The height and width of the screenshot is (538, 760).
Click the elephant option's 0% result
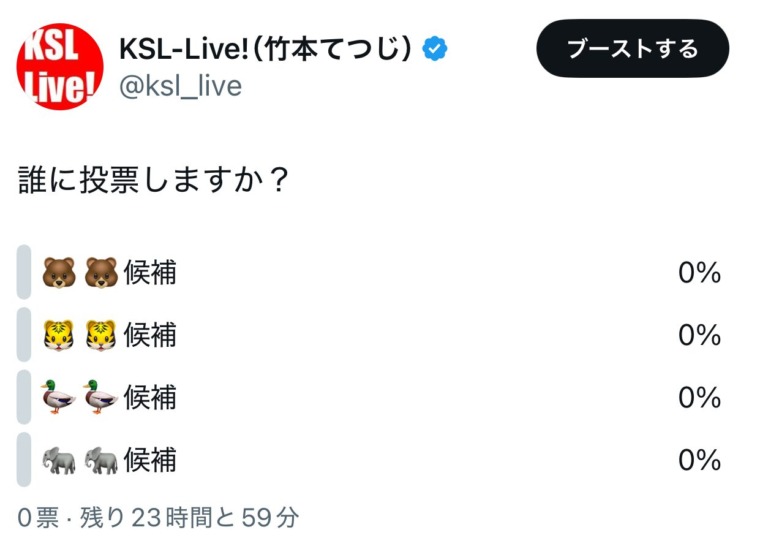click(x=699, y=459)
